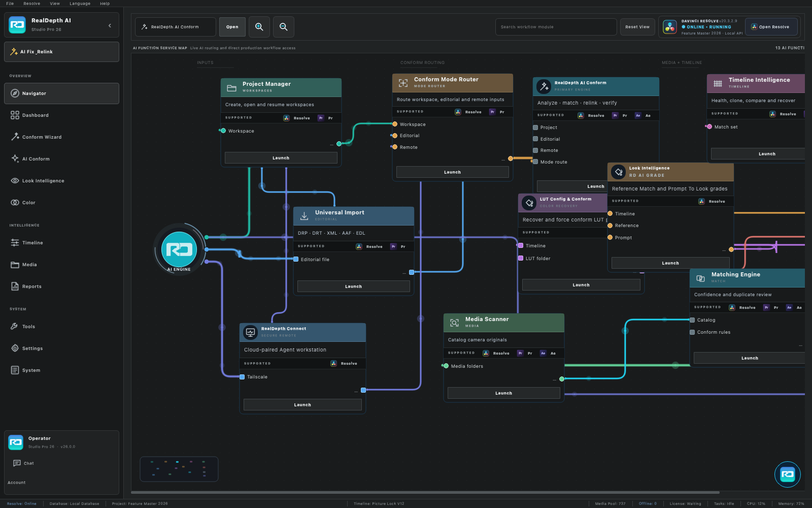Click the Timeline Intelligence grid icon
Screen dimensions: 812x508
718,83
